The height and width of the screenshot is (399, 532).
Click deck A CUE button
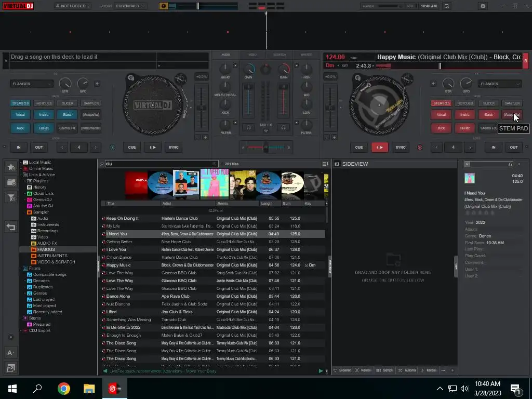[132, 147]
